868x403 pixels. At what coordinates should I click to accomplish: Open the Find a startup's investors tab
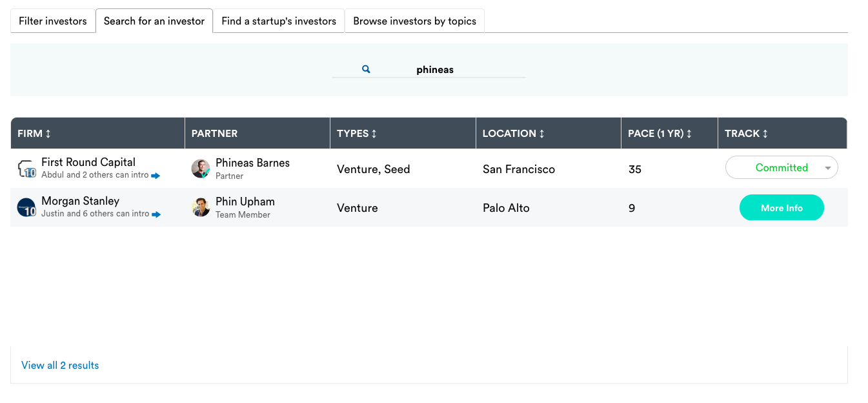tap(279, 21)
